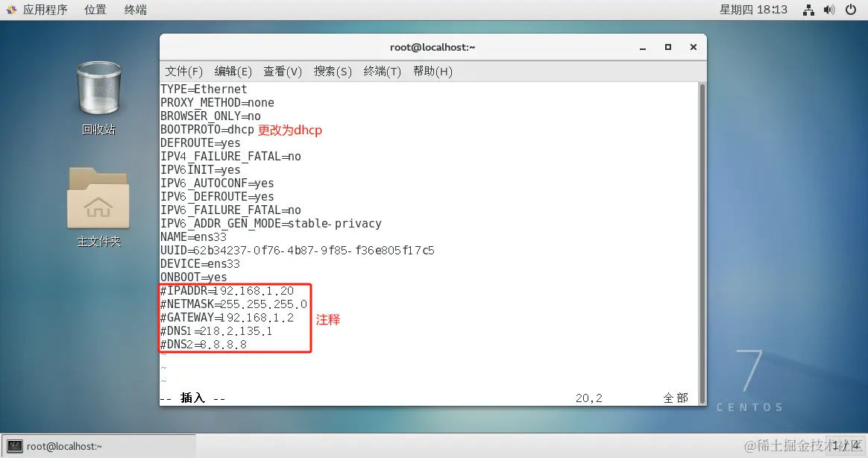This screenshot has width=868, height=458.
Task: Click the terminal icon in the bottom taskbar
Action: click(15, 446)
